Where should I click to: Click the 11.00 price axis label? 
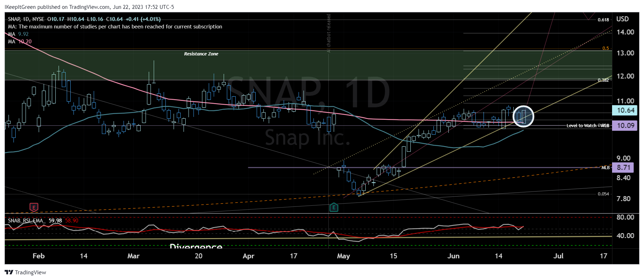point(625,101)
